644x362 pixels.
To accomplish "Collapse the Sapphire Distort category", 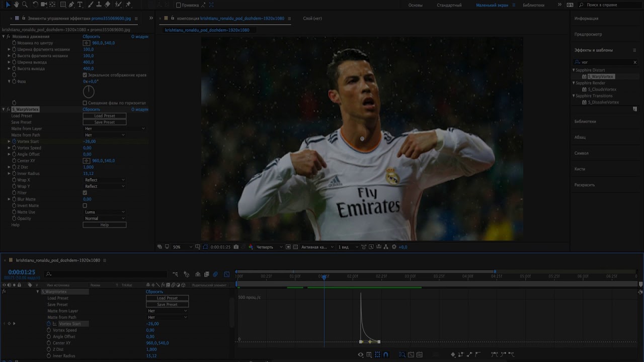I will tap(574, 70).
